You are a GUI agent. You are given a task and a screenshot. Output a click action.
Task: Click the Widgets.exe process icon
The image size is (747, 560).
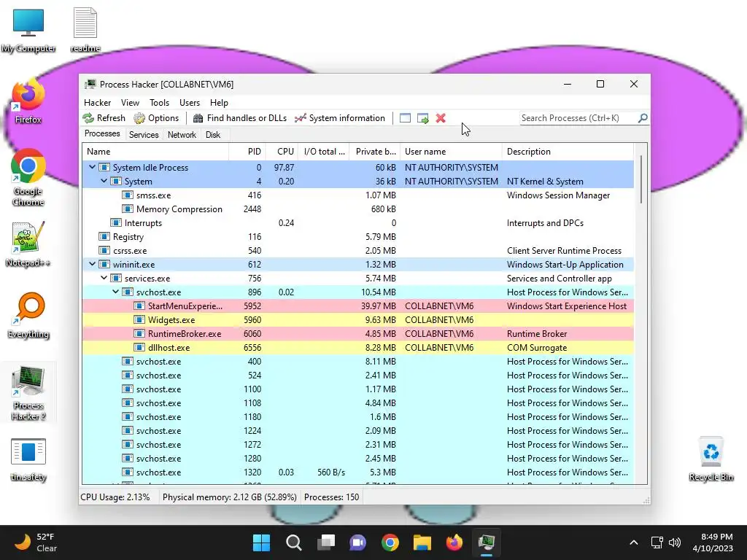(139, 320)
